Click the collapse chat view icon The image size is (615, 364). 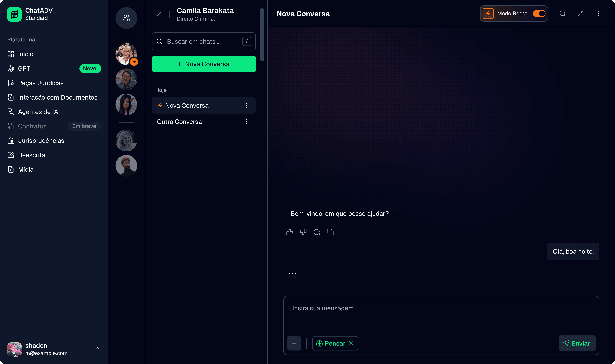click(x=581, y=14)
